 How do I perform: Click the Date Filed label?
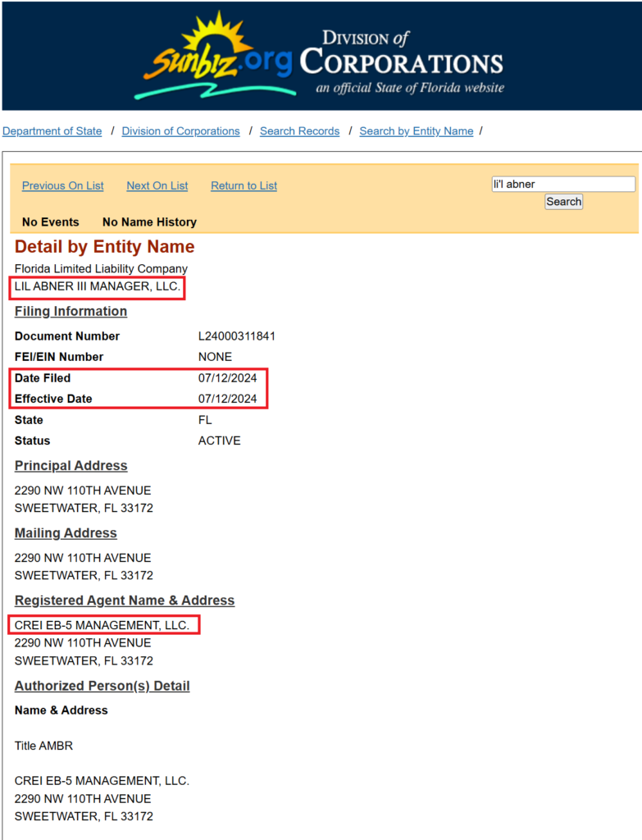[43, 378]
